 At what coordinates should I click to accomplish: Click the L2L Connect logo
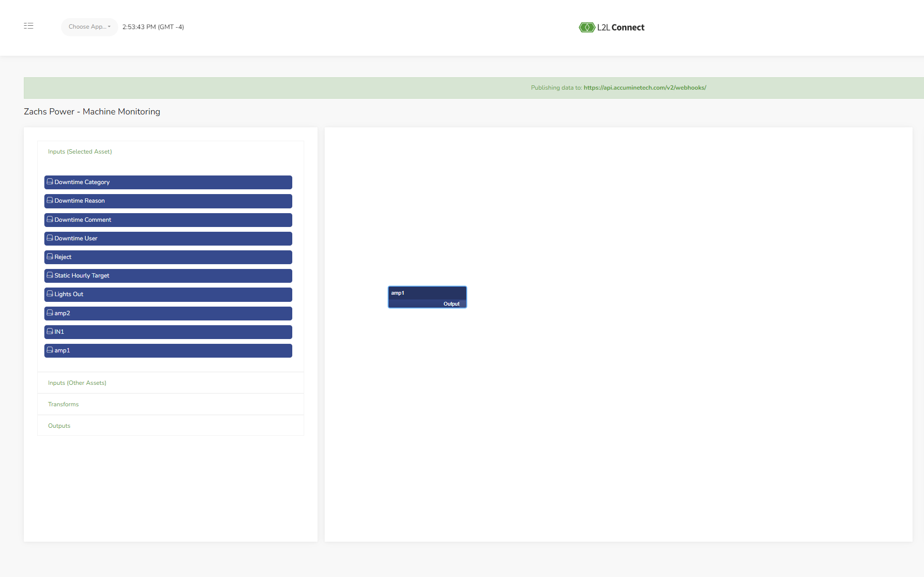(x=612, y=27)
